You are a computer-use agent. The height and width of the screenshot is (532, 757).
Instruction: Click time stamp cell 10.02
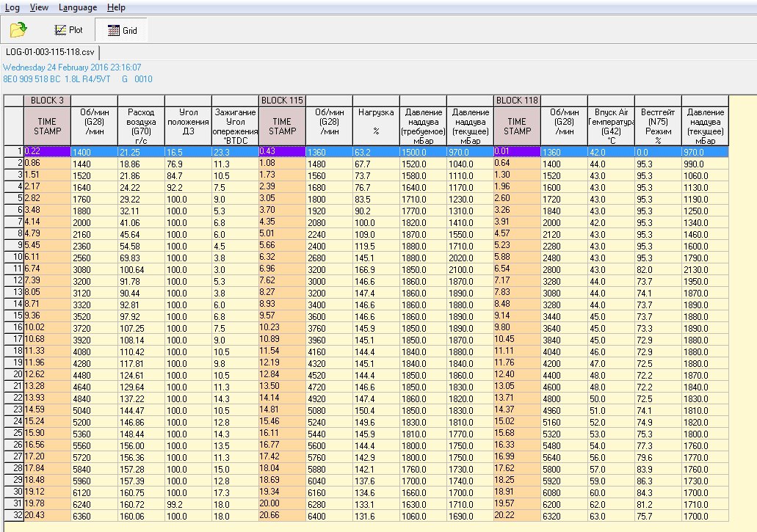(x=47, y=328)
